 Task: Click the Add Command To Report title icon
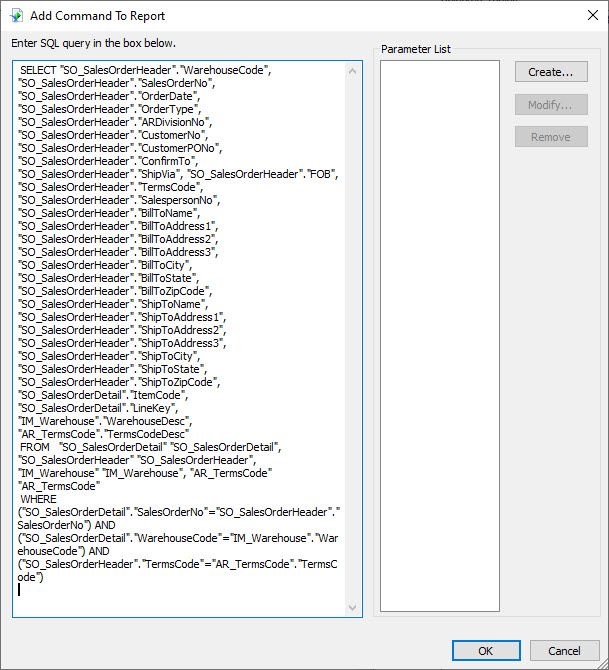pos(16,16)
